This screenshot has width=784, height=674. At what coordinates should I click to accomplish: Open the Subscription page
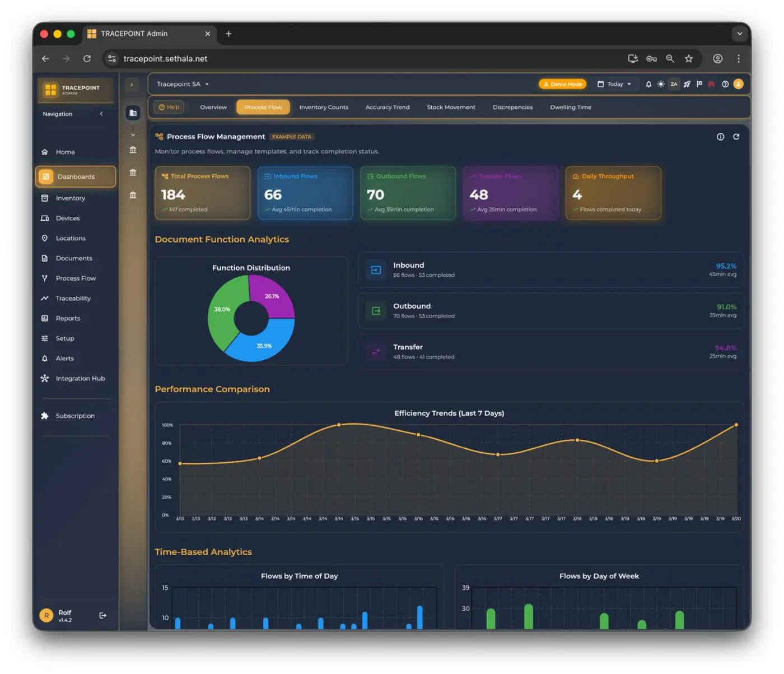point(74,416)
